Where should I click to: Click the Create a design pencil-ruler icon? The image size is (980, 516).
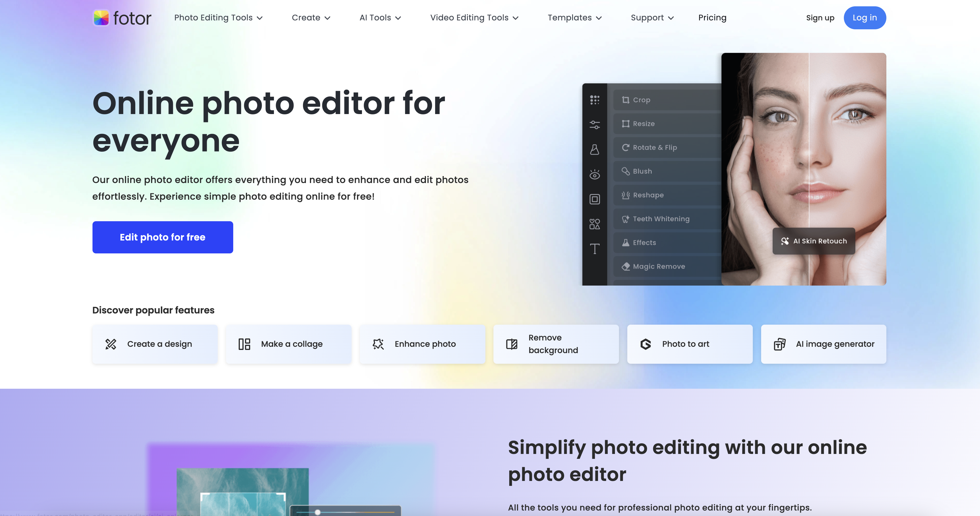[111, 344]
